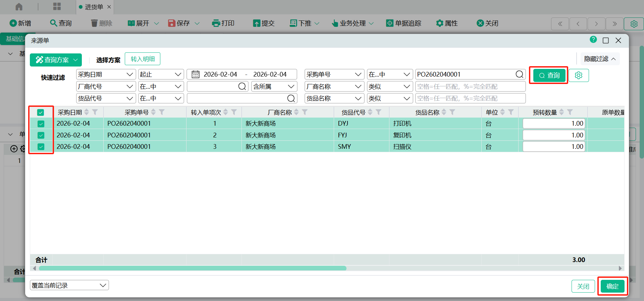Toggle the select-all header checkbox

pos(41,113)
